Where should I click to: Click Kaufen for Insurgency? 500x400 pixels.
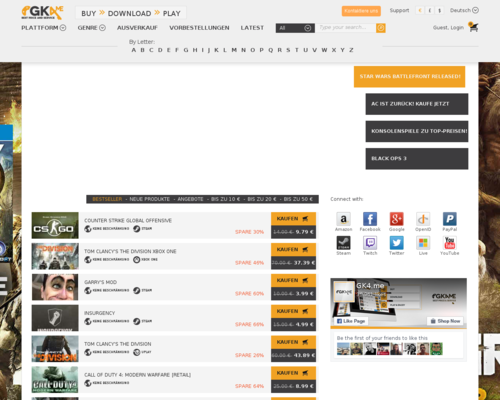pos(293,311)
